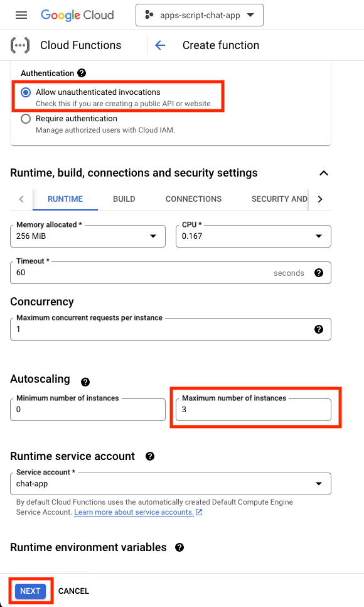Collapse Runtime, build, connections and security settings
The height and width of the screenshot is (607, 364).
point(324,173)
